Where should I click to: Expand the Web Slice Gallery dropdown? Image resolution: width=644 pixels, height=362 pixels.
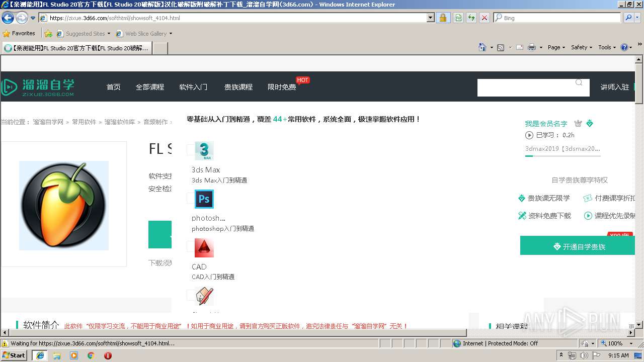(x=171, y=34)
